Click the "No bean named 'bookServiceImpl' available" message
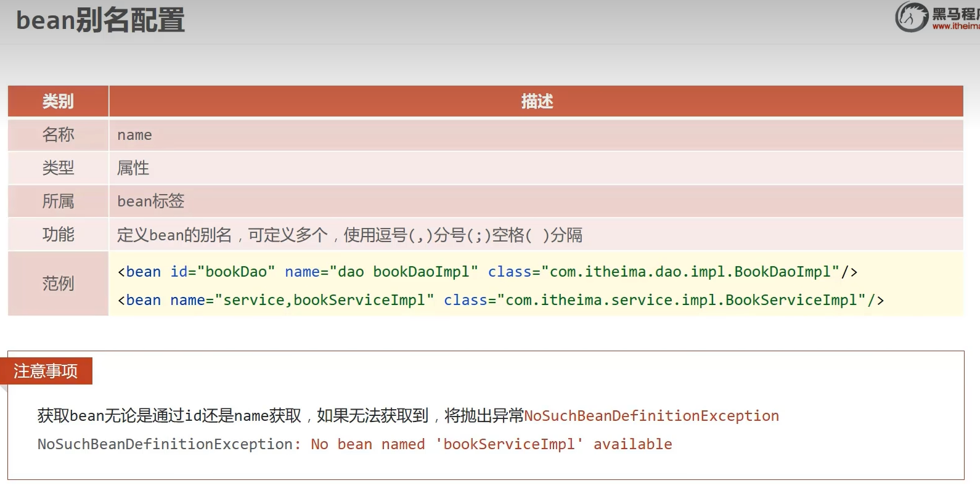 click(x=491, y=444)
